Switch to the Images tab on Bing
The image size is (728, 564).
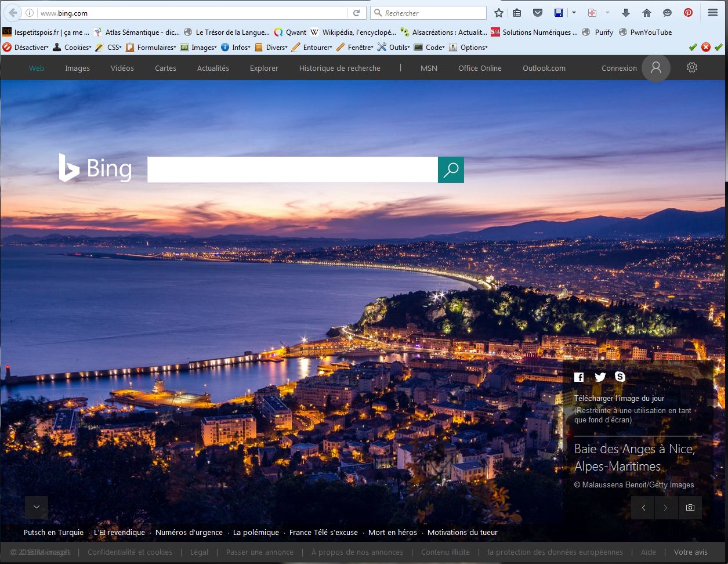[77, 68]
